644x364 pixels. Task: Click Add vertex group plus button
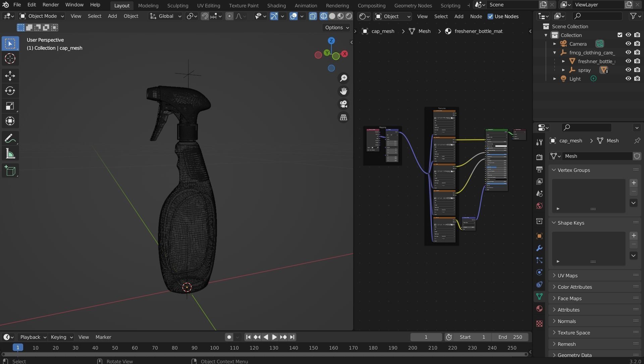(x=634, y=183)
